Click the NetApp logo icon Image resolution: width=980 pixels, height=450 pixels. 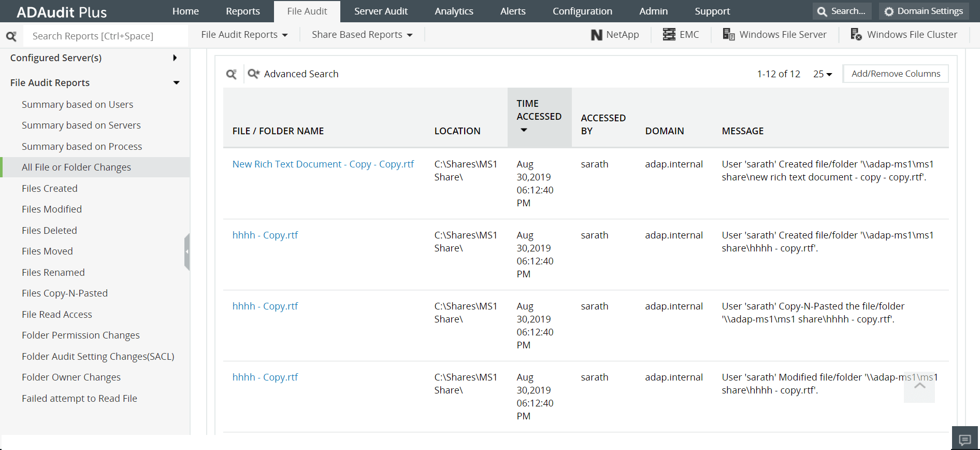597,35
